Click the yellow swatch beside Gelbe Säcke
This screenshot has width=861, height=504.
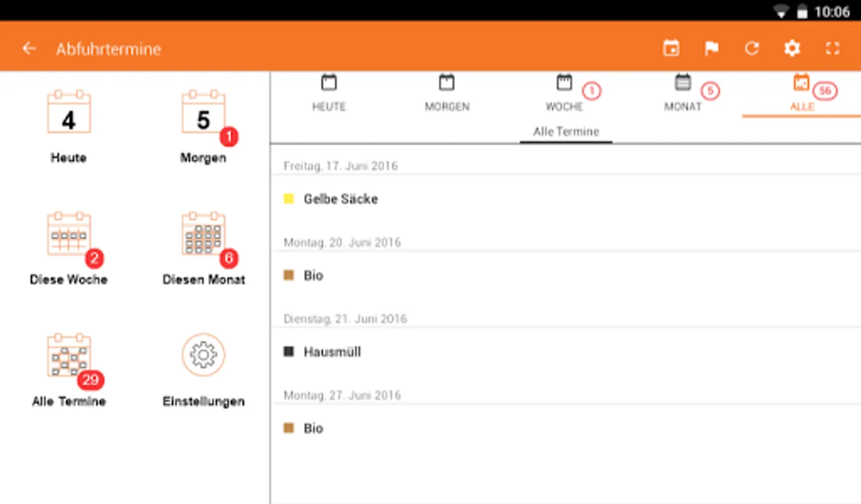pos(289,198)
